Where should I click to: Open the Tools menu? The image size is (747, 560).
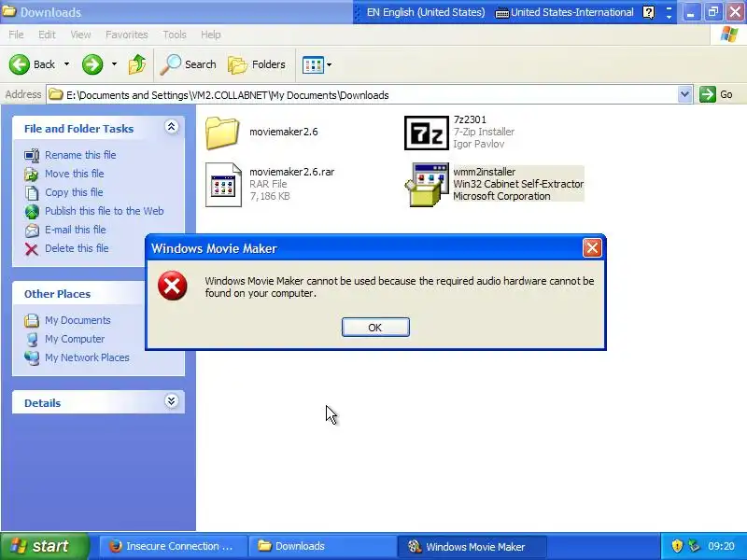pos(175,35)
